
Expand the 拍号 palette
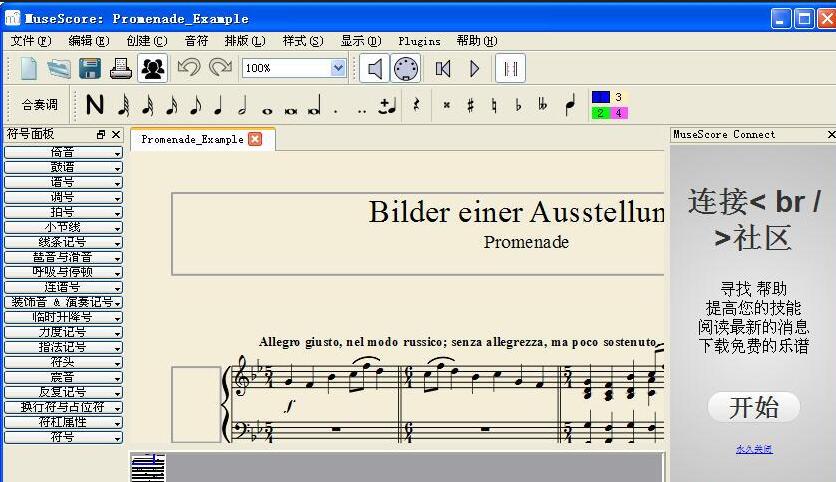pyautogui.click(x=63, y=212)
